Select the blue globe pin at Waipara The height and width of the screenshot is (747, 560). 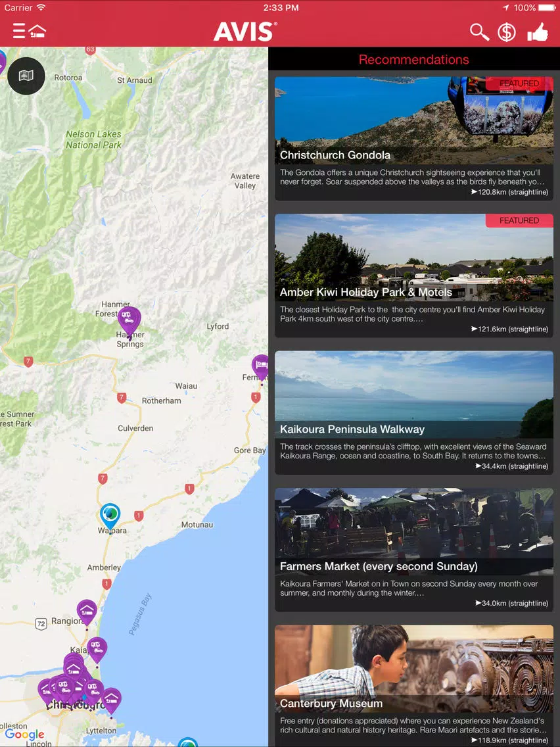pyautogui.click(x=110, y=518)
